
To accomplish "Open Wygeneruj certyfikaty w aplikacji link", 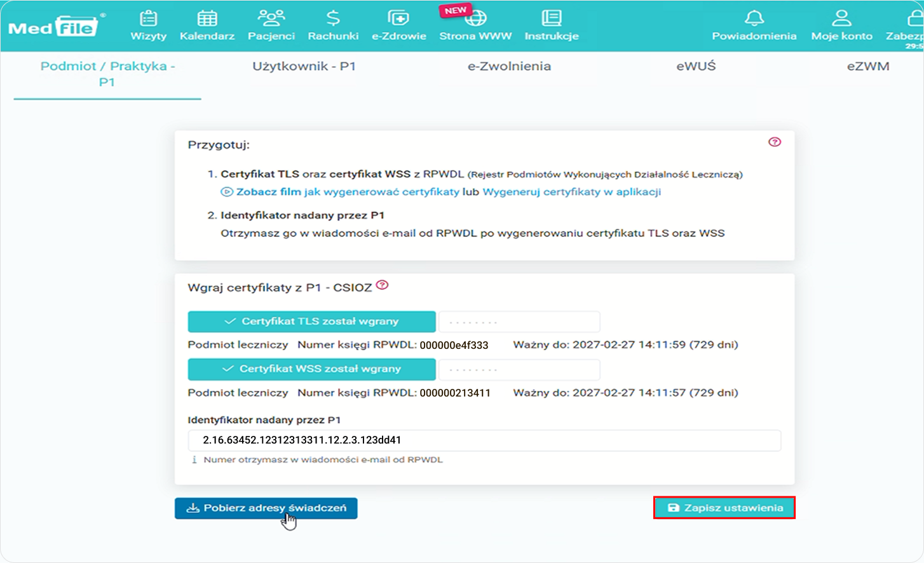I will 571,192.
